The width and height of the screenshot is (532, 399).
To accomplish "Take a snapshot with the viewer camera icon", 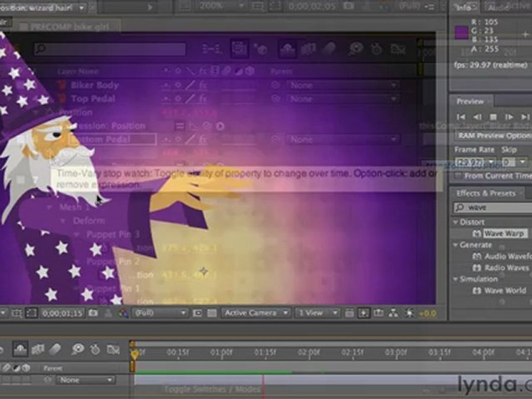I will (93, 313).
